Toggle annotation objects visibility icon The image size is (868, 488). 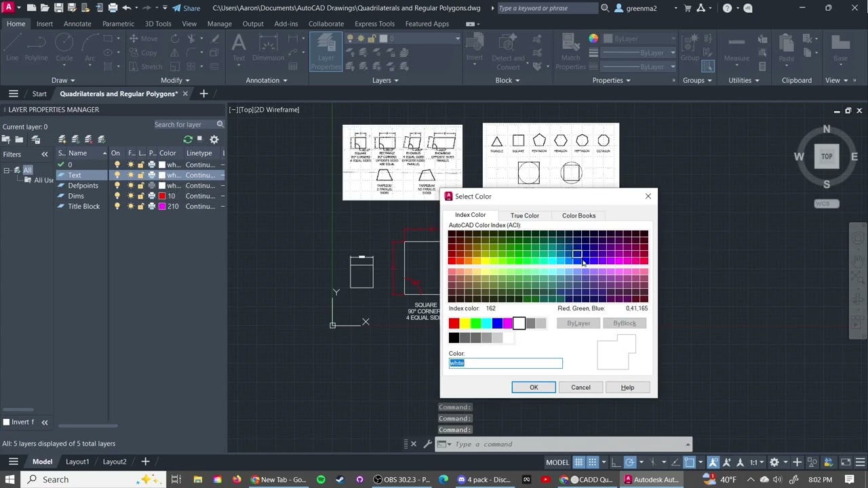[x=713, y=462]
